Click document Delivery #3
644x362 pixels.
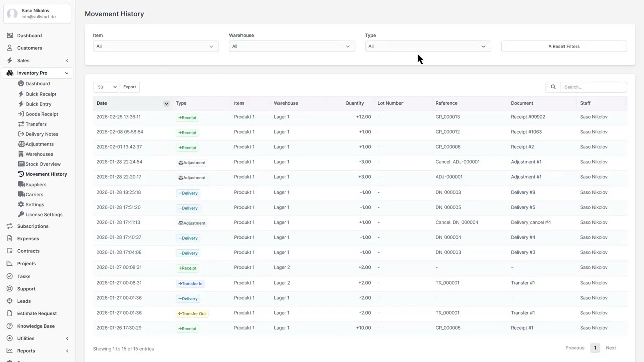point(523,252)
